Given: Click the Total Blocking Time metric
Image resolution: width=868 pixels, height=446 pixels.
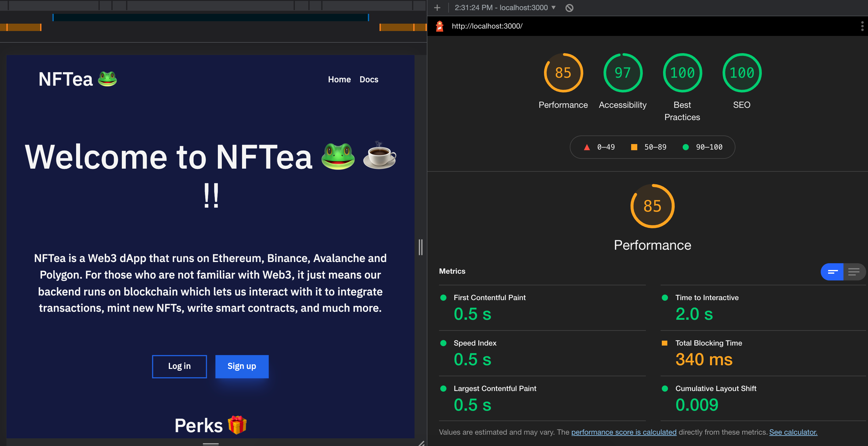Looking at the screenshot, I should 763,353.
